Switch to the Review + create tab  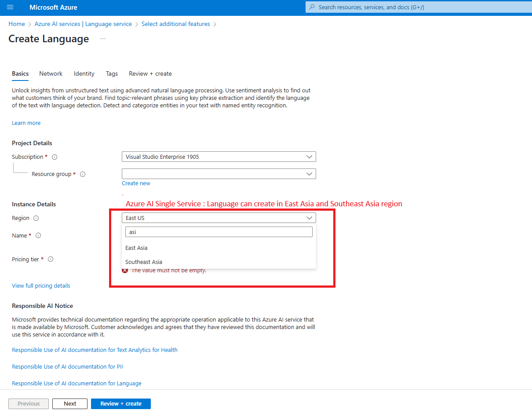(x=150, y=73)
